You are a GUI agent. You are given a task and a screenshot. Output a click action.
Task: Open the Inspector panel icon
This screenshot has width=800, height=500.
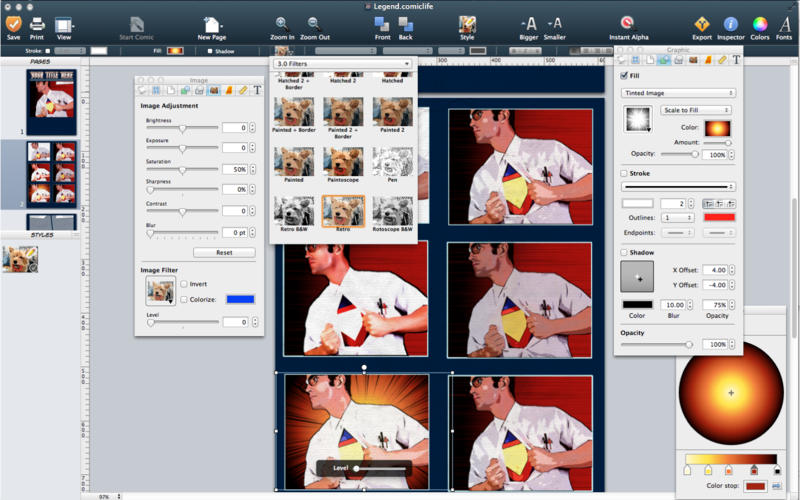pos(731,23)
